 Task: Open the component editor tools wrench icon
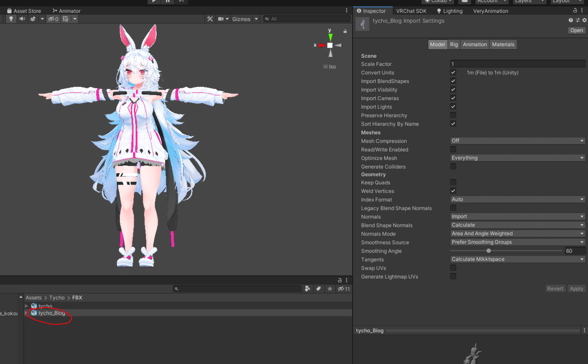click(210, 19)
